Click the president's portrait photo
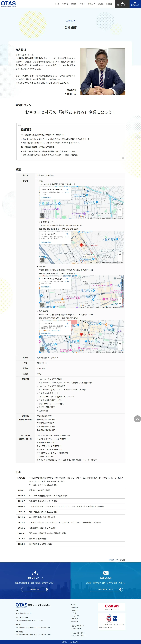 pyautogui.click(x=103, y=71)
